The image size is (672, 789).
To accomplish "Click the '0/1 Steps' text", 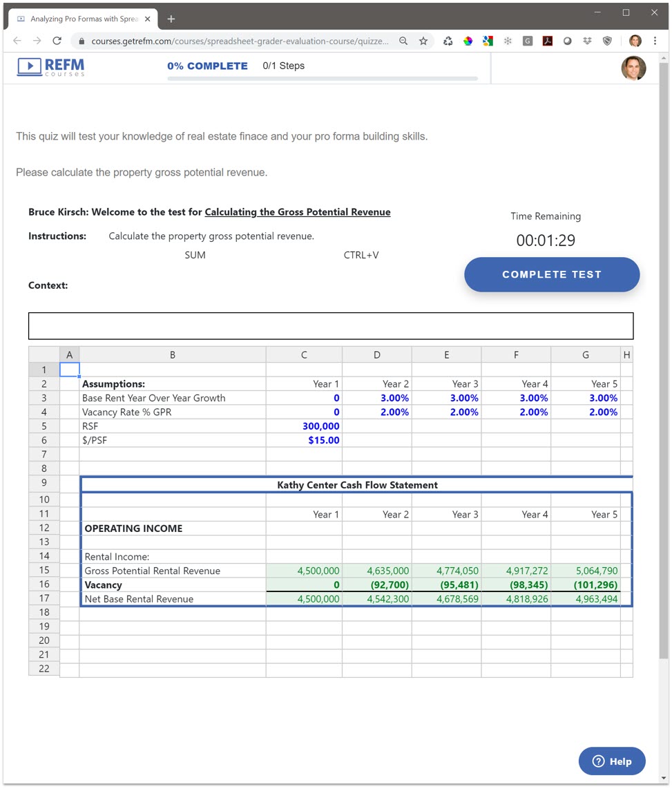I will (x=283, y=66).
